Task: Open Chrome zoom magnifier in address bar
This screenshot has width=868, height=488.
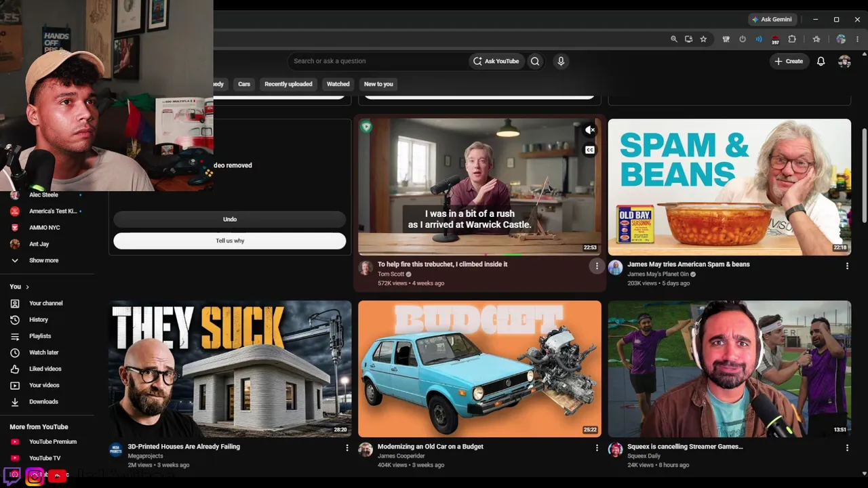Action: (673, 39)
